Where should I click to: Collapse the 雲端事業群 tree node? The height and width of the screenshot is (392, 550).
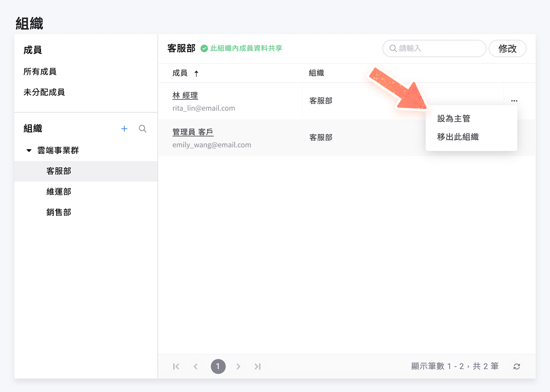click(x=29, y=151)
